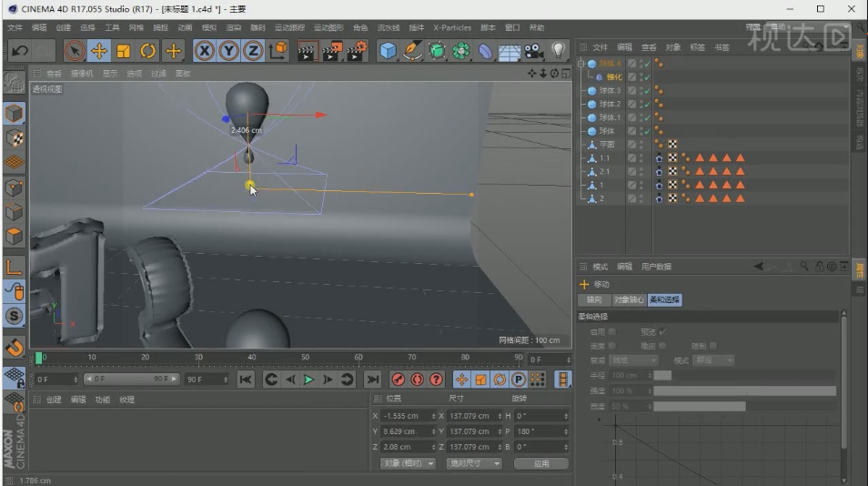Open render settings clapperboard with gear

click(x=357, y=51)
